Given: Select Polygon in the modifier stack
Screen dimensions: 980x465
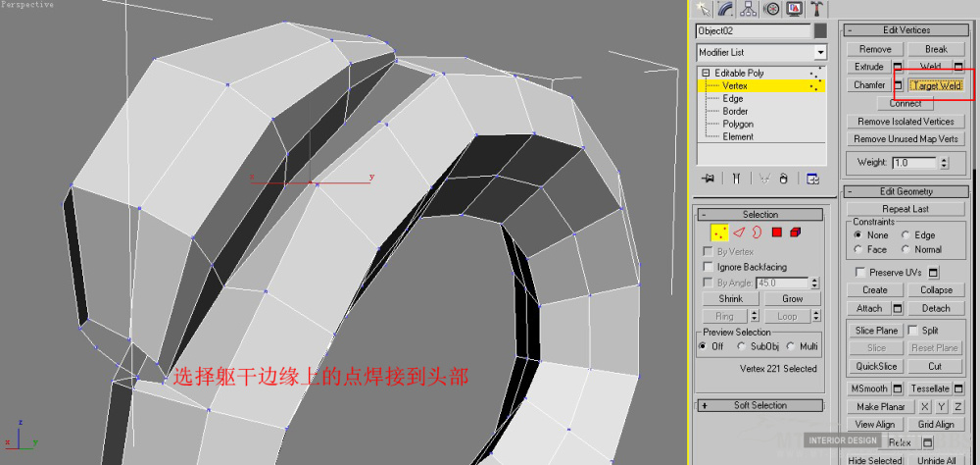Looking at the screenshot, I should [x=738, y=125].
